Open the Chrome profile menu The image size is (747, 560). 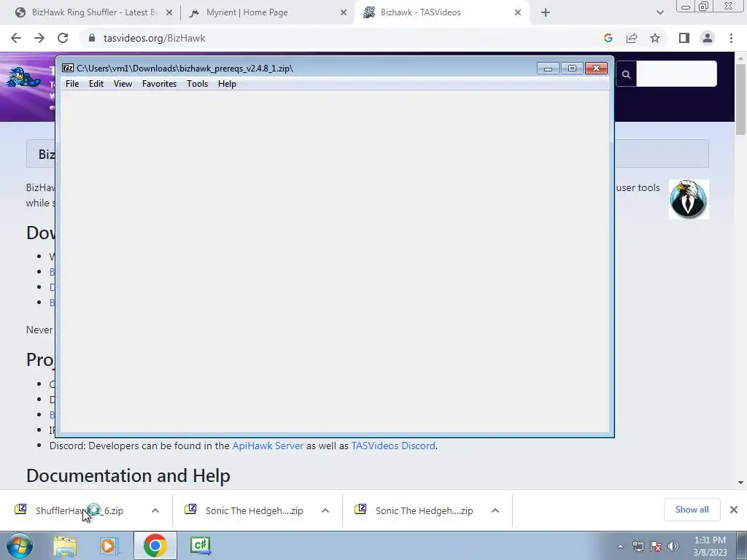click(708, 38)
